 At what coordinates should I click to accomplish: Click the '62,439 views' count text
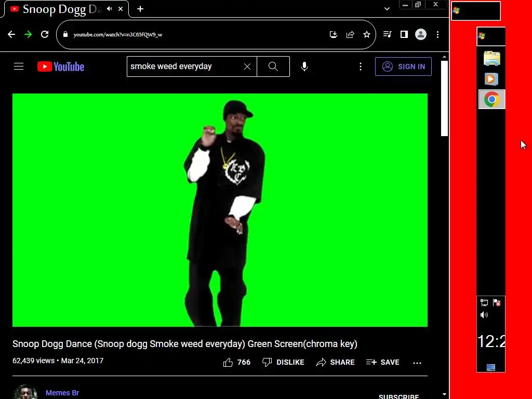click(x=34, y=361)
